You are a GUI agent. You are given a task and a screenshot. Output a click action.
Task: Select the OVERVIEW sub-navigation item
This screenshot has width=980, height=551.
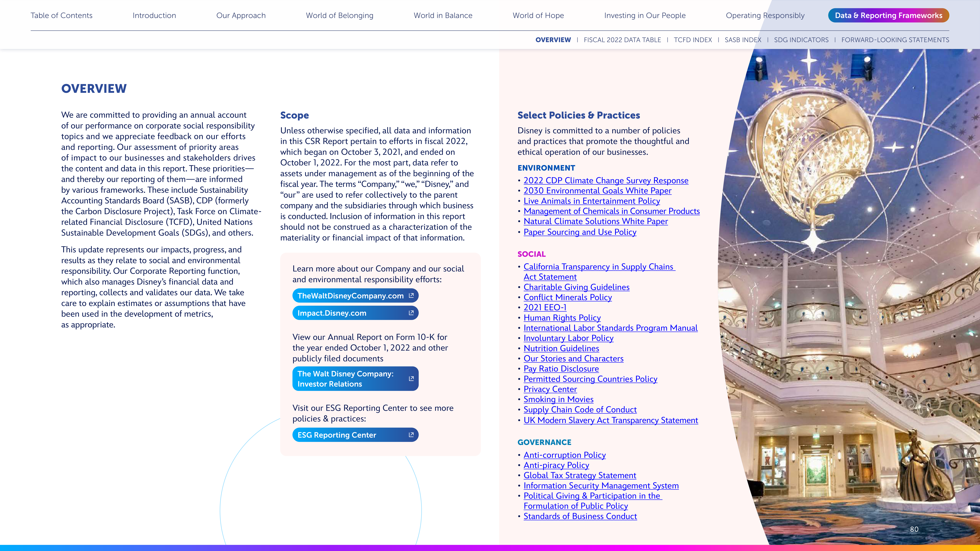point(553,40)
